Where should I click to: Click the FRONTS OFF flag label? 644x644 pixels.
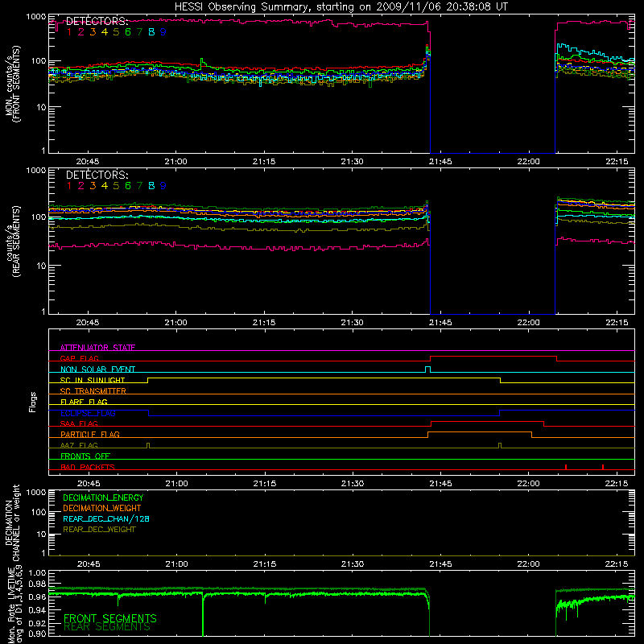tap(85, 456)
